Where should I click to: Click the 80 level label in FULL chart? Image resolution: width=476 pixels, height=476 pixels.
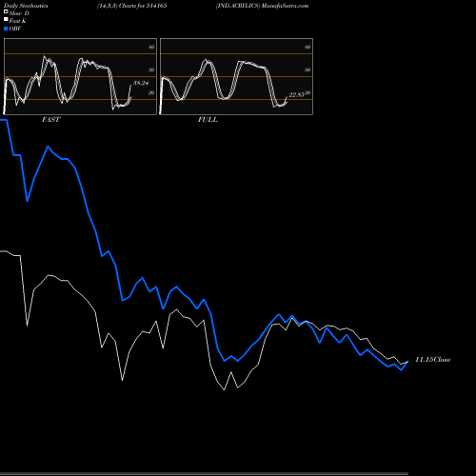point(307,47)
